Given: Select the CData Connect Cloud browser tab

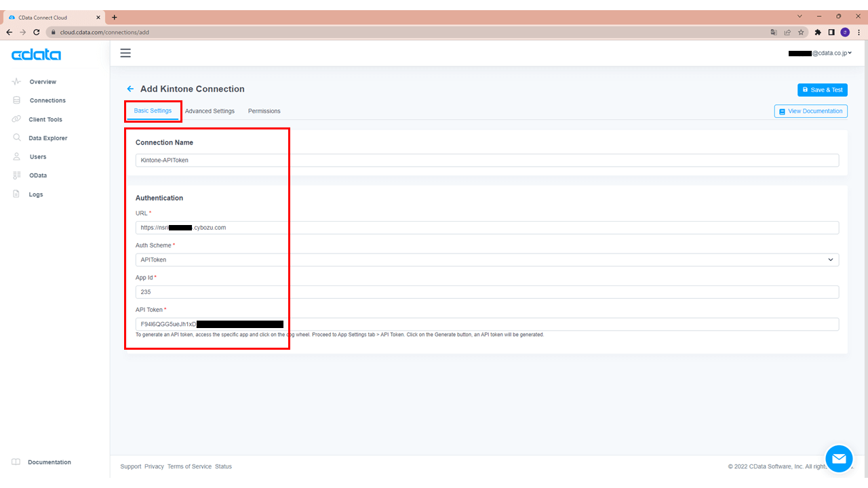Looking at the screenshot, I should pos(53,17).
